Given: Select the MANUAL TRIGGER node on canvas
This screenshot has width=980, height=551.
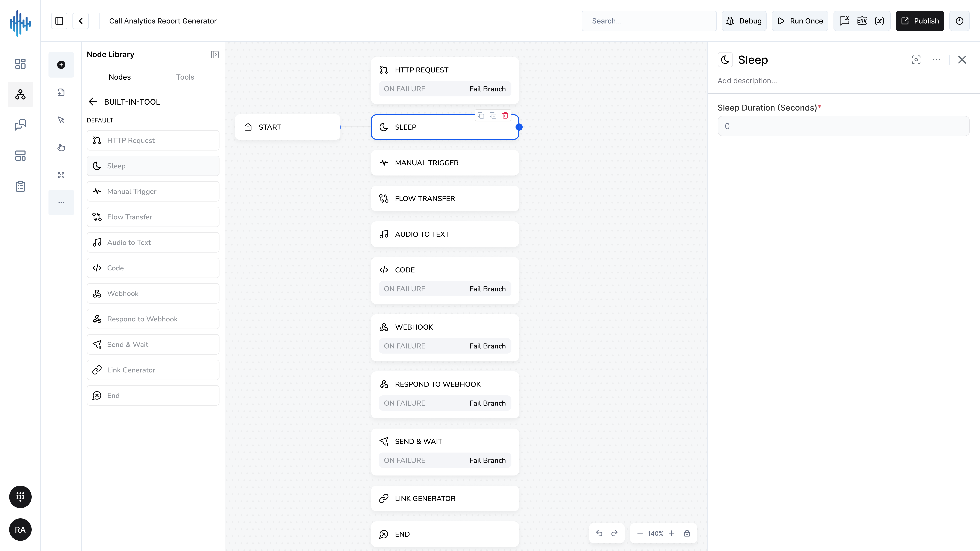Looking at the screenshot, I should click(x=445, y=163).
